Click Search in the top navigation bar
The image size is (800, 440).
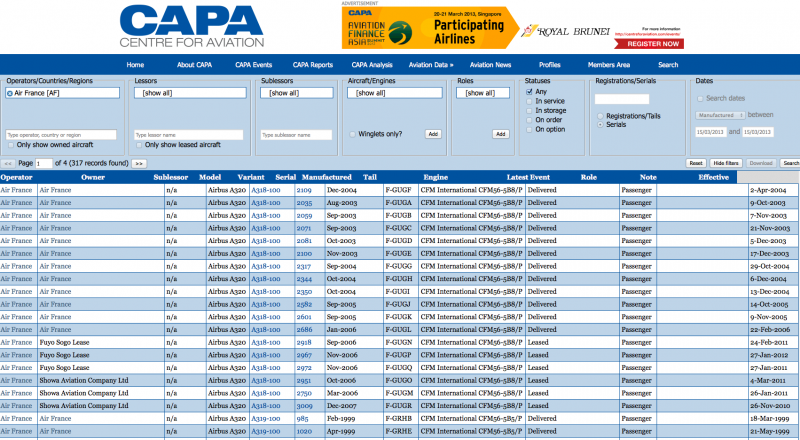click(x=668, y=65)
